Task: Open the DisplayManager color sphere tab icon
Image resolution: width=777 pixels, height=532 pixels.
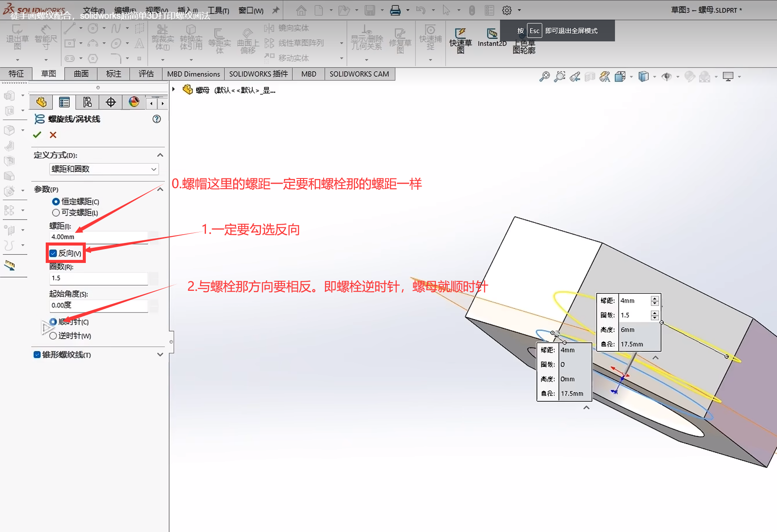Action: (134, 102)
